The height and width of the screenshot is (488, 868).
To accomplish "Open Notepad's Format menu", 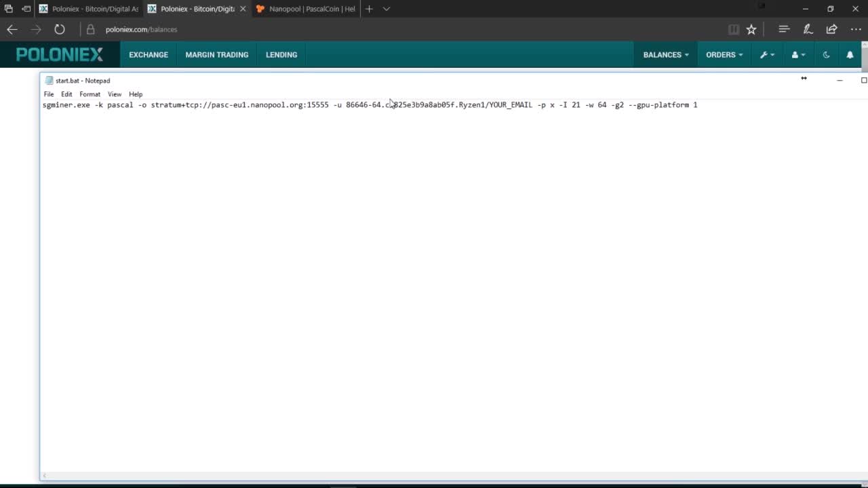I will click(90, 94).
